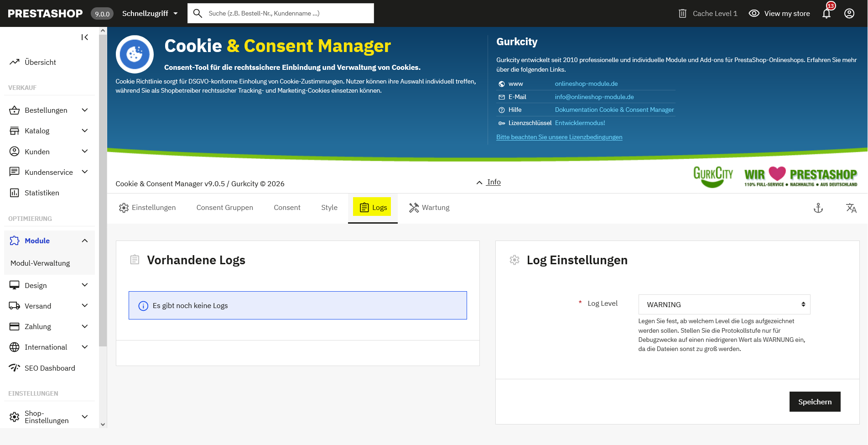Click in the search input field
The width and height of the screenshot is (868, 445).
[287, 13]
